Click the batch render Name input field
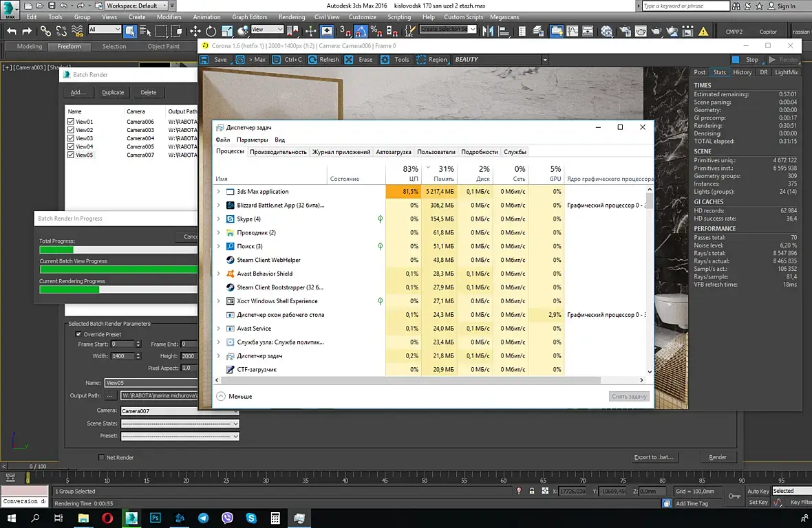 152,383
